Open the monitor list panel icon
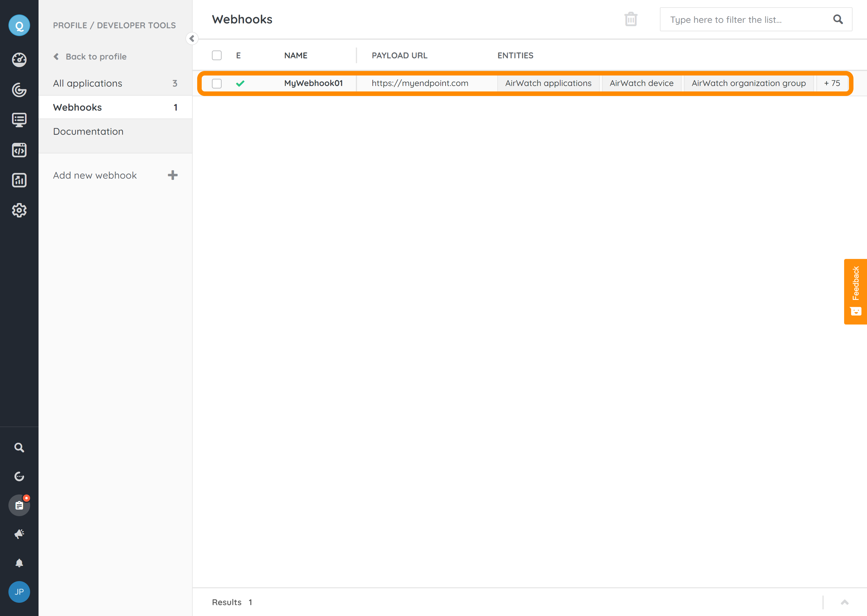 (x=19, y=120)
